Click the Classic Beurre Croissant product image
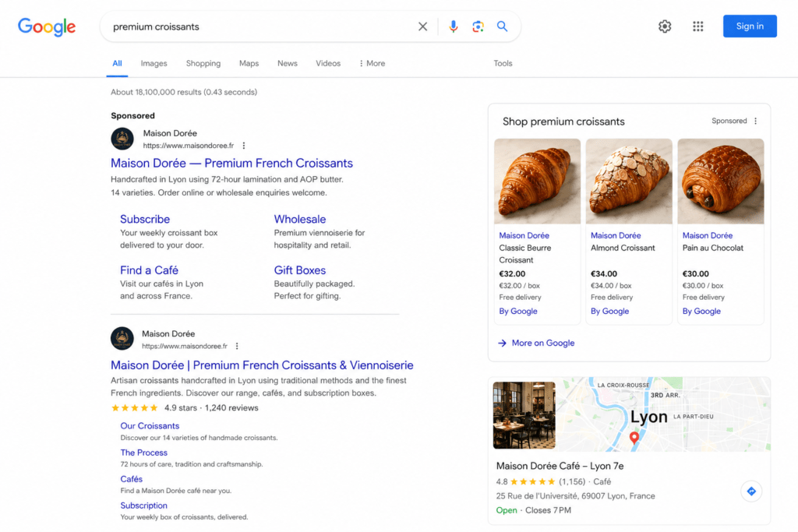Viewport: 798px width, 532px height. (x=538, y=181)
